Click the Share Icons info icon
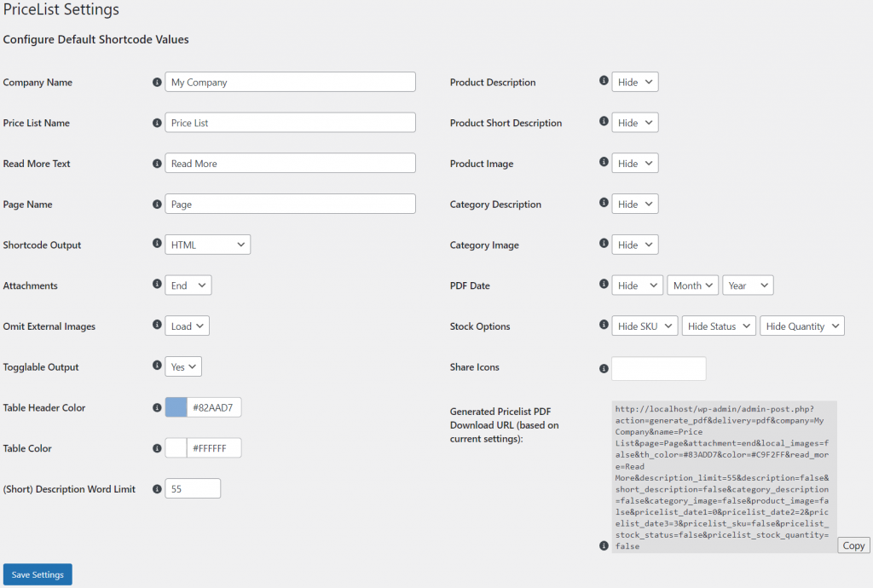The image size is (873, 588). click(x=604, y=369)
